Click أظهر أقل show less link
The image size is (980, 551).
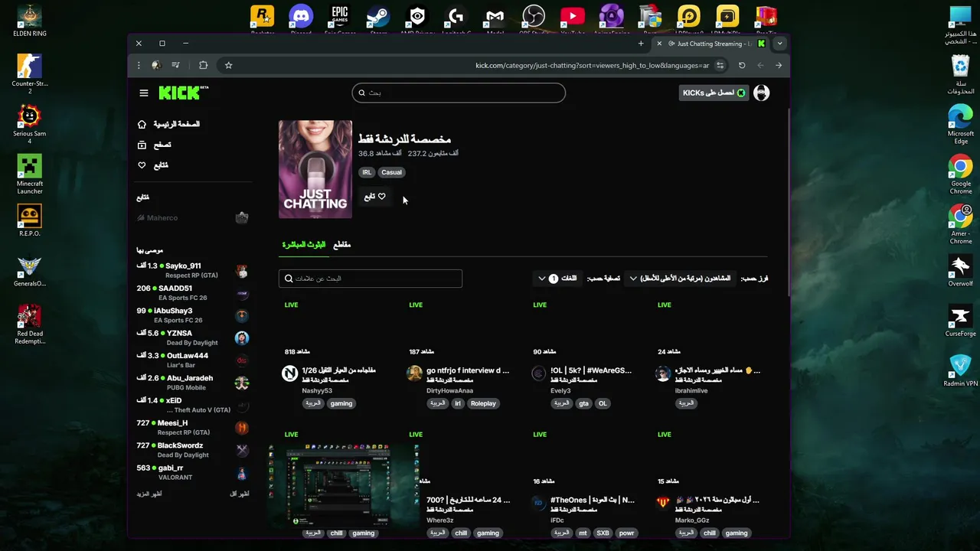[240, 494]
